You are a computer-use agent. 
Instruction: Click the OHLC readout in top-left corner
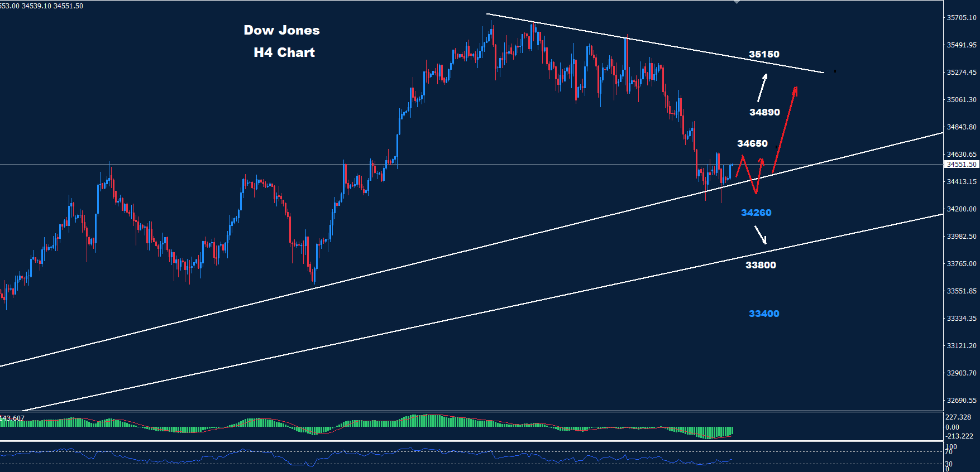pyautogui.click(x=42, y=6)
